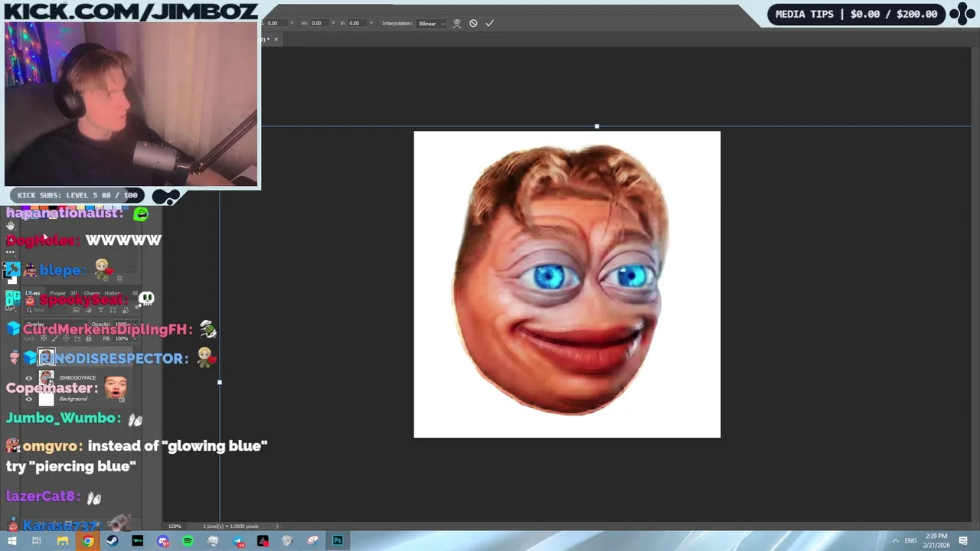Toggle warp mode icon in options bar
This screenshot has width=980, height=551.
point(457,23)
